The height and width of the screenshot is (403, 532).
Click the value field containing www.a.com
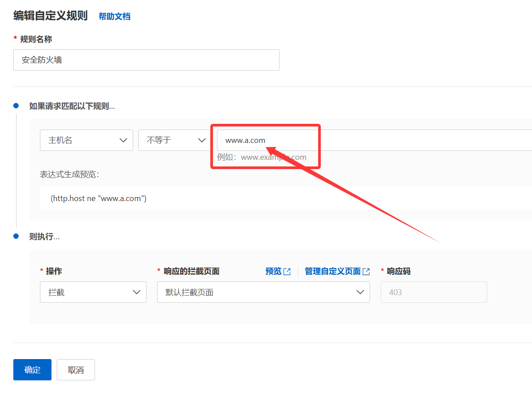tap(265, 140)
